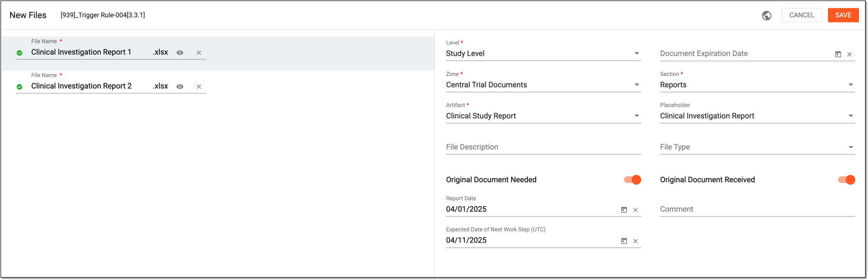Click green check status of Report 2
The width and height of the screenshot is (868, 280).
19,87
